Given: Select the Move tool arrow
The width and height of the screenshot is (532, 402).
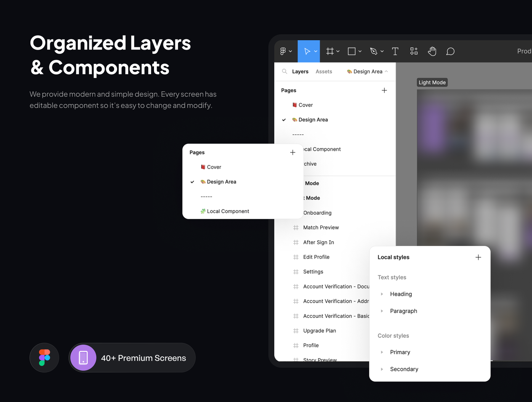Looking at the screenshot, I should (x=307, y=51).
